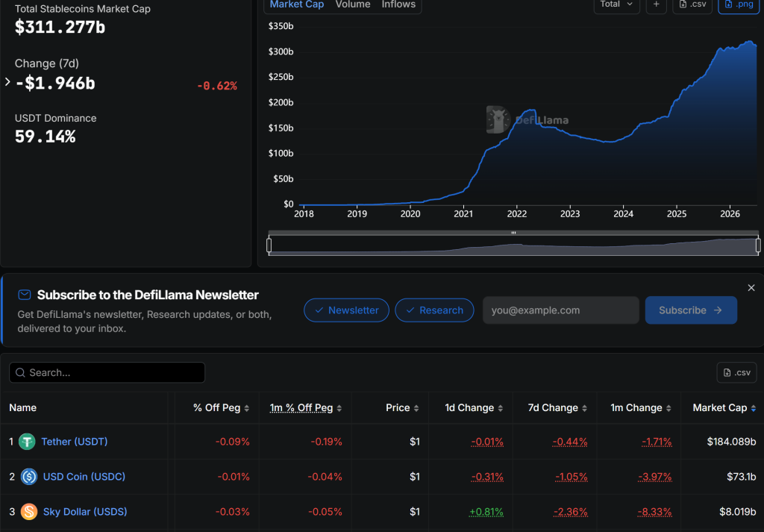Viewport: 764px width, 532px height.
Task: Sort table by % Off Peg
Action: pyautogui.click(x=221, y=408)
